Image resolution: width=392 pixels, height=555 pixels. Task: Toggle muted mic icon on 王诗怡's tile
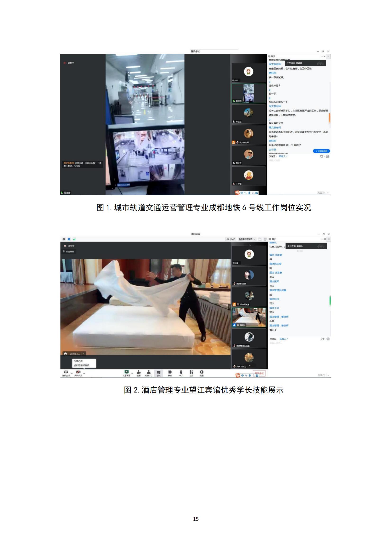click(234, 184)
